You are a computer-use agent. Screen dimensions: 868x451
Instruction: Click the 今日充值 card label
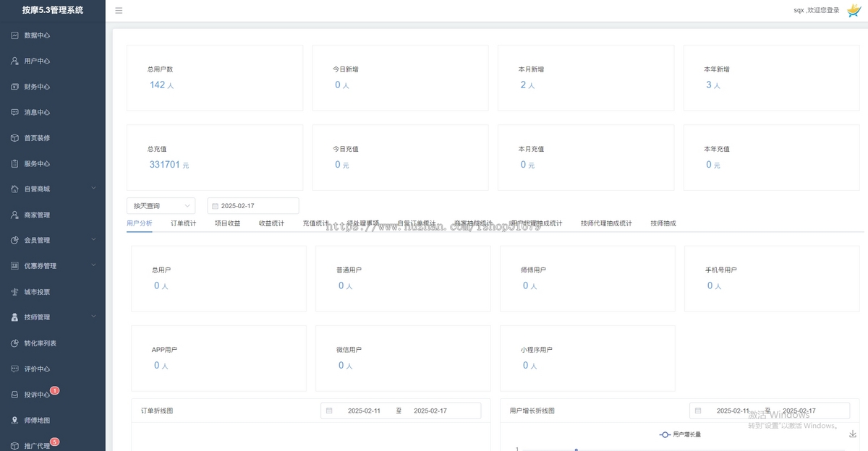346,149
